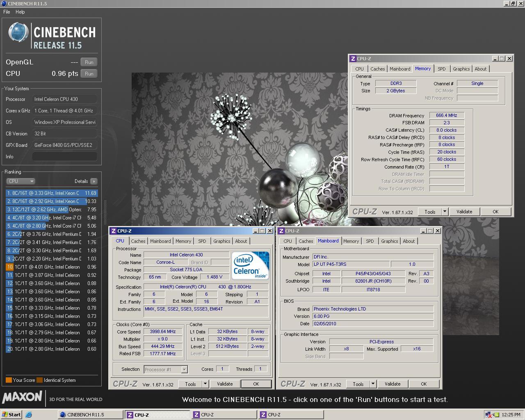Click Tools button in CPU-Z CPU window
525x420 pixels.
pyautogui.click(x=190, y=384)
